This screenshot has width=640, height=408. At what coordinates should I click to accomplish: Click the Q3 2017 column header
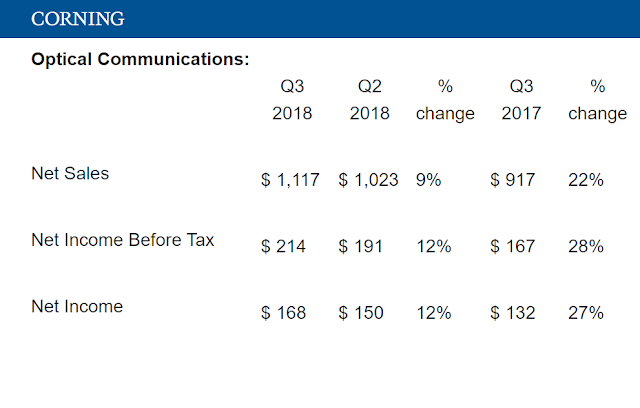click(521, 100)
